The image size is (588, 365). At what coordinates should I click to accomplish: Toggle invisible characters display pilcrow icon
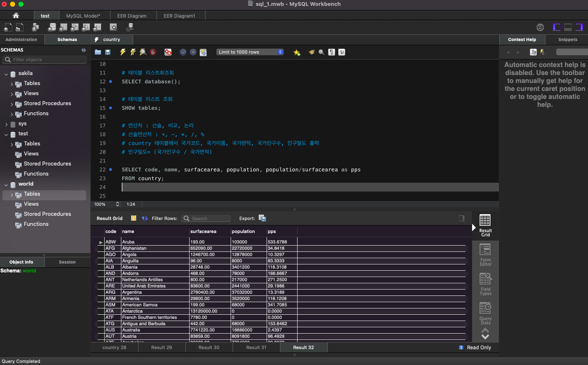331,52
